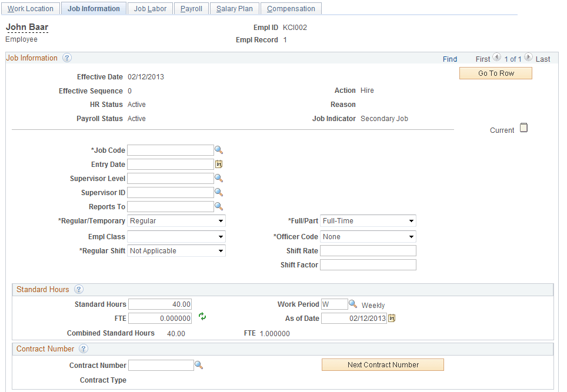The width and height of the screenshot is (567, 392).
Task: Click the Next Contract Number button
Action: [x=383, y=365]
